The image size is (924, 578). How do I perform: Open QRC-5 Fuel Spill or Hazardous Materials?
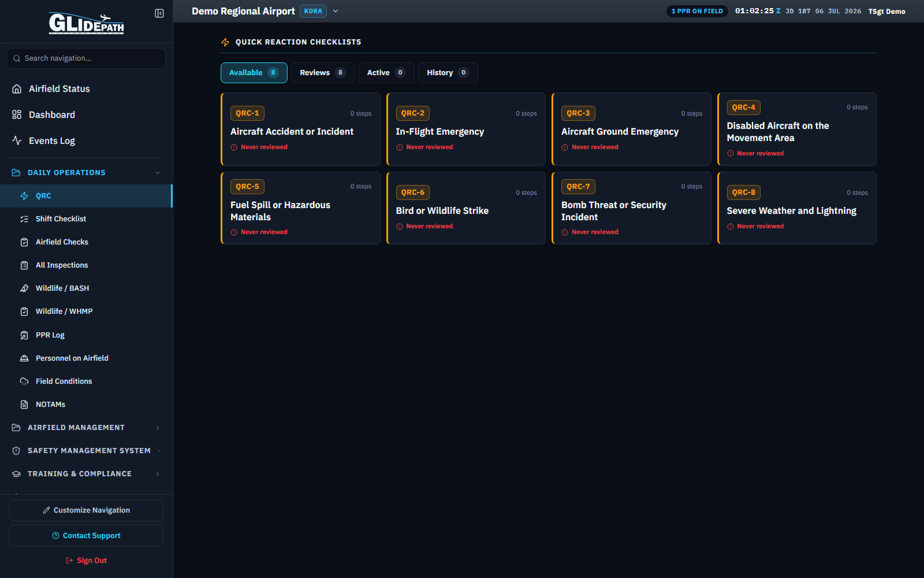click(x=300, y=208)
